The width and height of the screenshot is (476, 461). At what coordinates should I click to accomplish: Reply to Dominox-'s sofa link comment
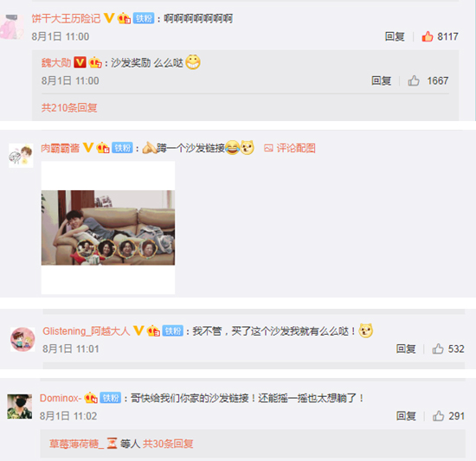[406, 416]
